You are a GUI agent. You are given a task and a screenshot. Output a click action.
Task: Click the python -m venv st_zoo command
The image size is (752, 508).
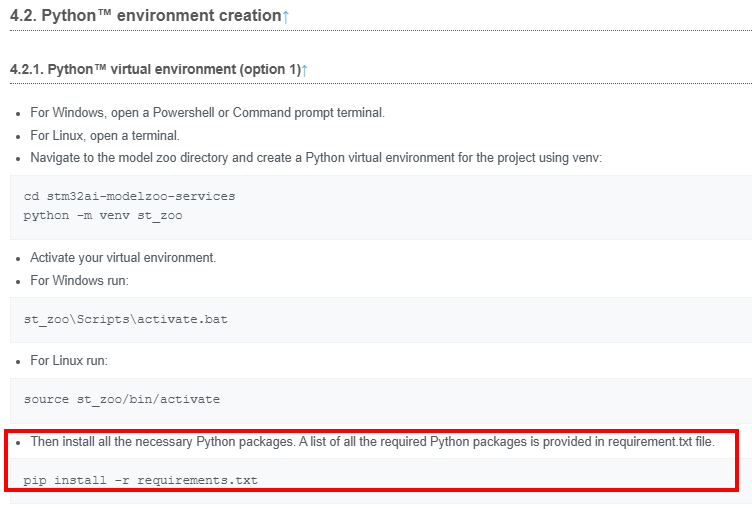[x=103, y=215]
